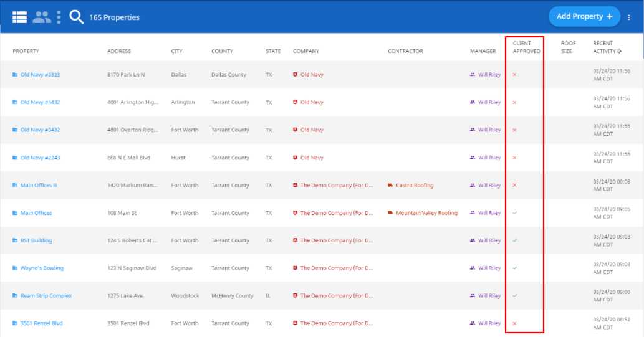Sort by the Company column header

pyautogui.click(x=306, y=51)
